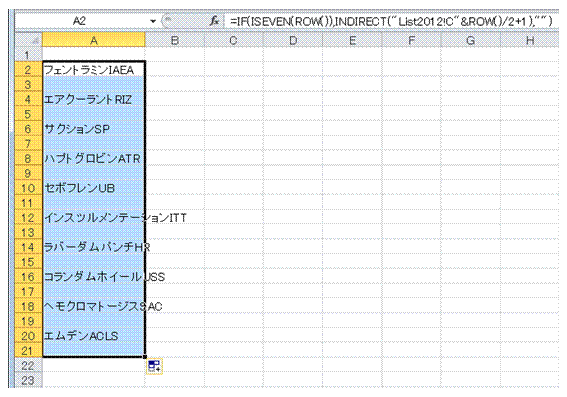Click cell containing エアクーラントRIZ

click(94, 99)
